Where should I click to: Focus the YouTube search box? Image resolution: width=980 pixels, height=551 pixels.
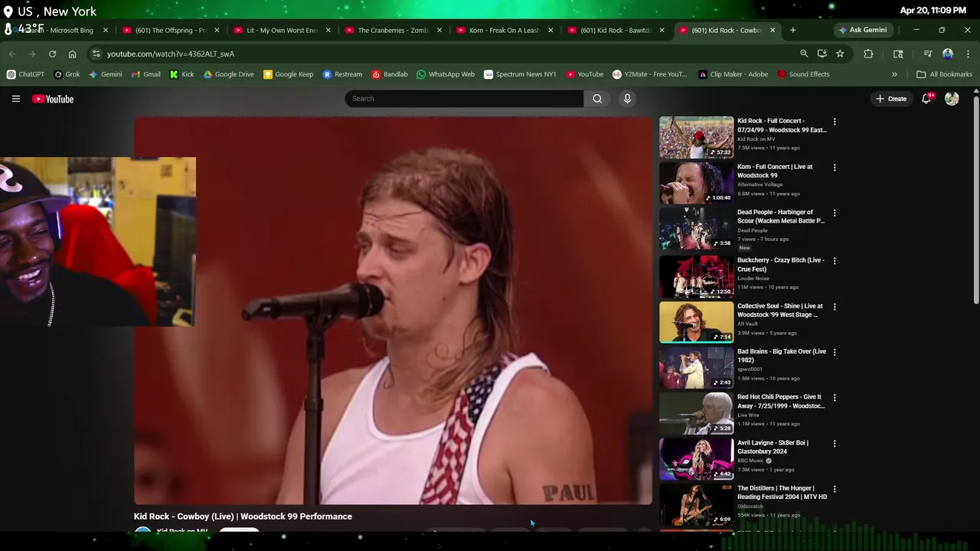pyautogui.click(x=464, y=99)
